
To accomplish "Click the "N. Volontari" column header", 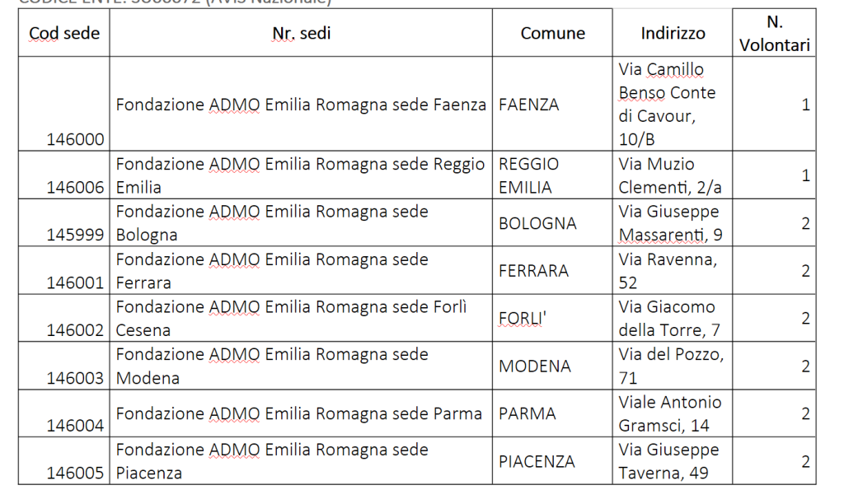I will [x=774, y=33].
